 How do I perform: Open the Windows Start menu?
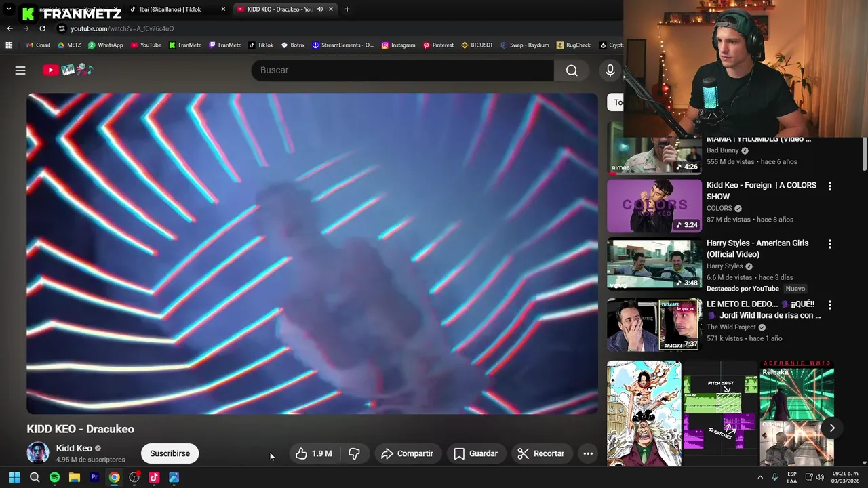point(14,477)
